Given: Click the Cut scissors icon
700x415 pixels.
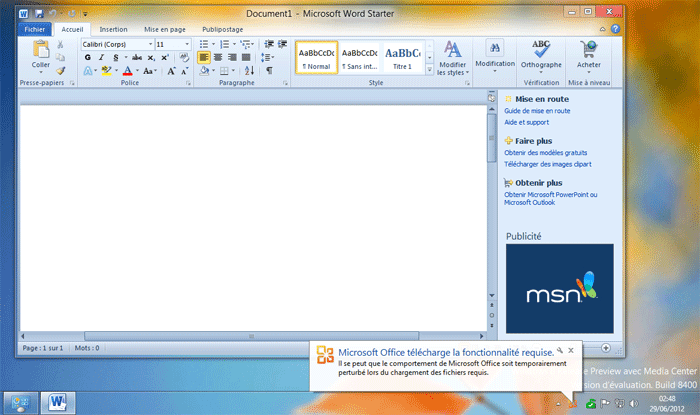Looking at the screenshot, I should (x=60, y=45).
